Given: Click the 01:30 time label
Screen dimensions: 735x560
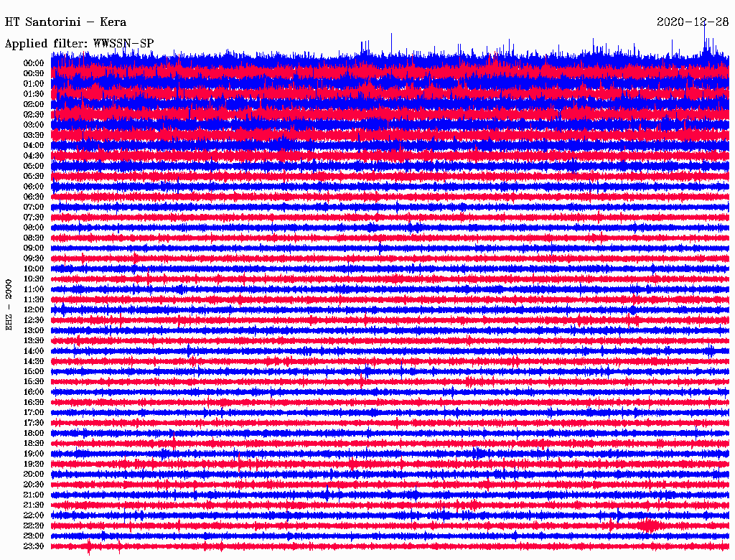Looking at the screenshot, I should 34,94.
